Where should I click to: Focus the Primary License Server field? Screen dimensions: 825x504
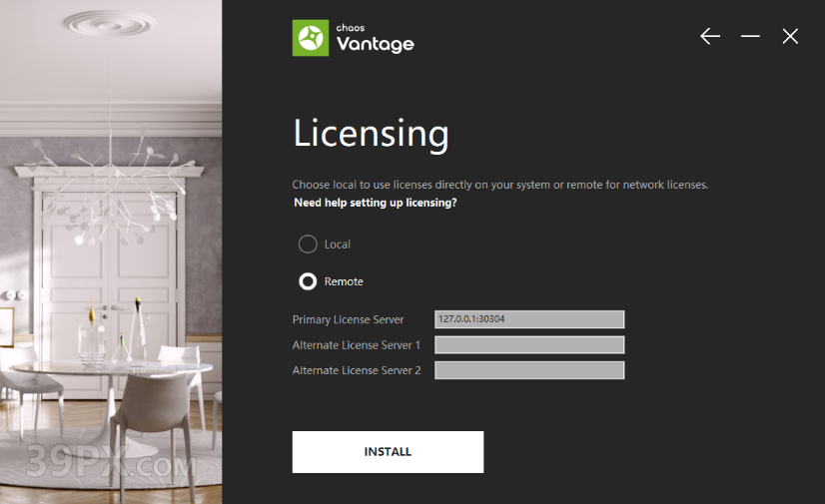point(529,319)
